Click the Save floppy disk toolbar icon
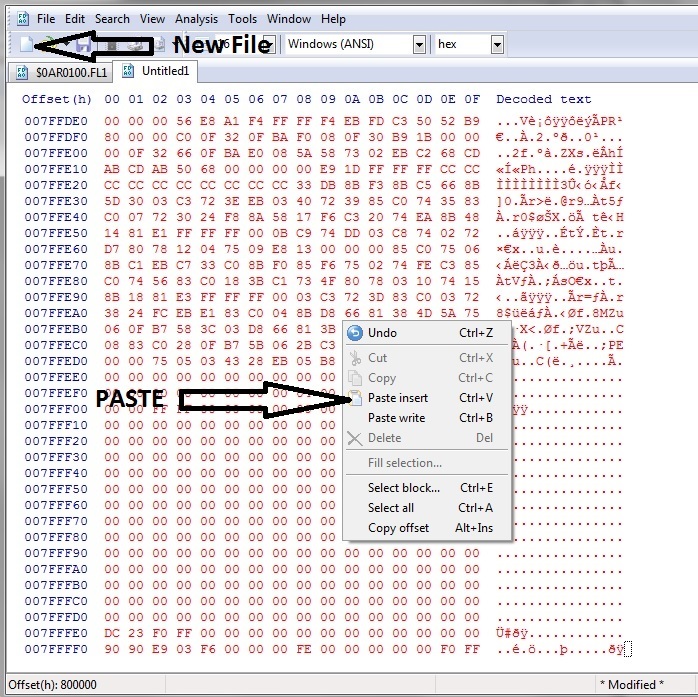Screen dimensions: 698x697 (83, 45)
